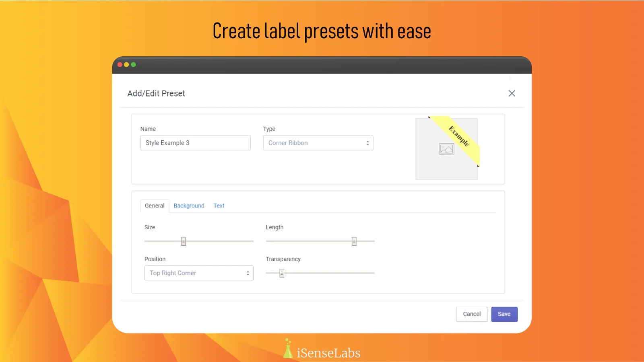Save the preset
Image resolution: width=644 pixels, height=362 pixels.
[x=504, y=314]
